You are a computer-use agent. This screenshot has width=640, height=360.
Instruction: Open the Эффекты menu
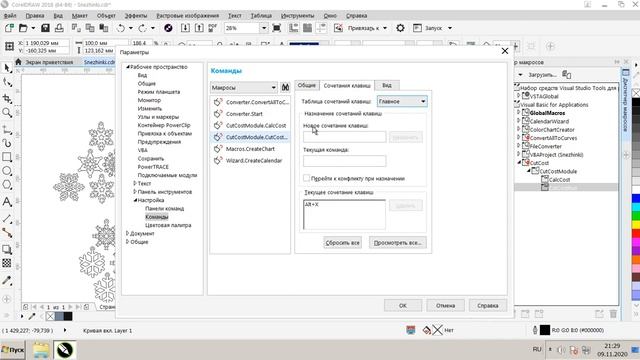(136, 16)
